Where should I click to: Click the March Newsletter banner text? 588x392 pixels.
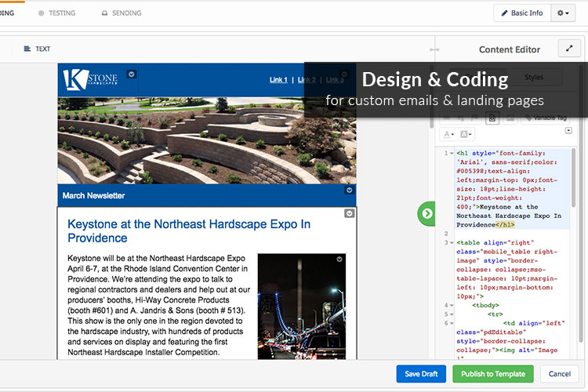(93, 196)
